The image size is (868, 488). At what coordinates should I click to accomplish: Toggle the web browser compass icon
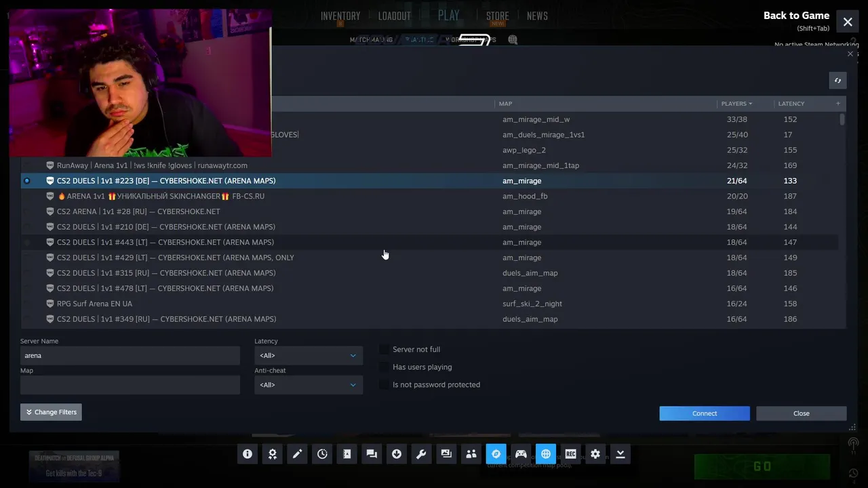pyautogui.click(x=496, y=454)
